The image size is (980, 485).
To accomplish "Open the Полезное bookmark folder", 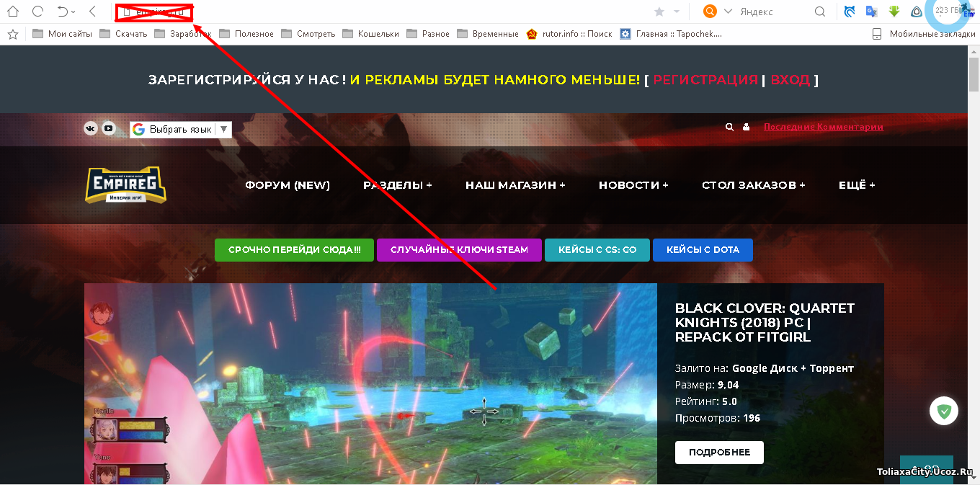I will point(246,34).
